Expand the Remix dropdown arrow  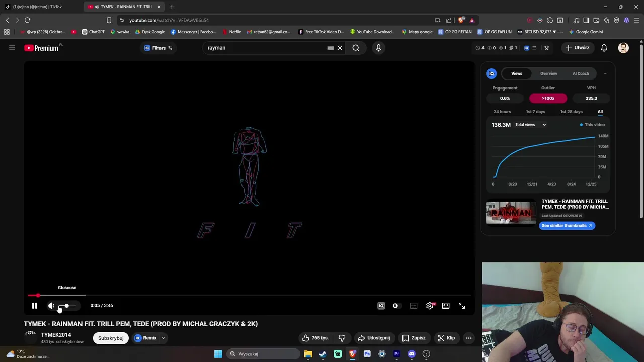pyautogui.click(x=163, y=338)
